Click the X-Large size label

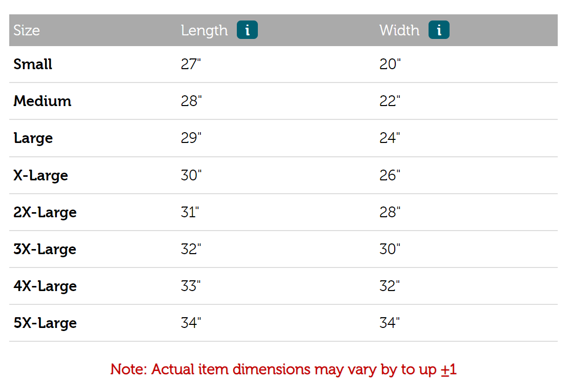(x=40, y=175)
